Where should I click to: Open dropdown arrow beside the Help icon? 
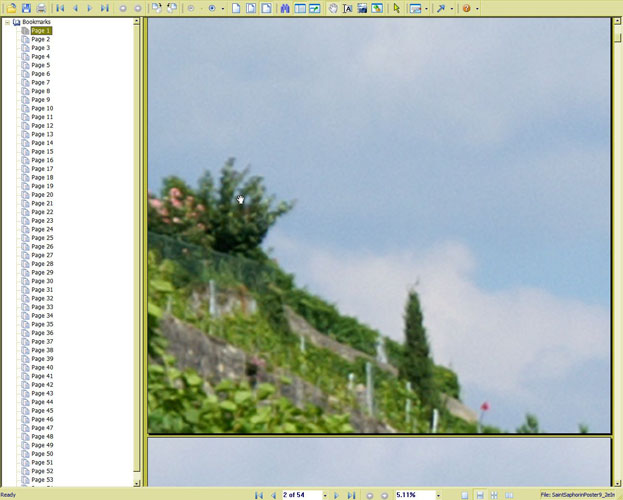click(477, 8)
